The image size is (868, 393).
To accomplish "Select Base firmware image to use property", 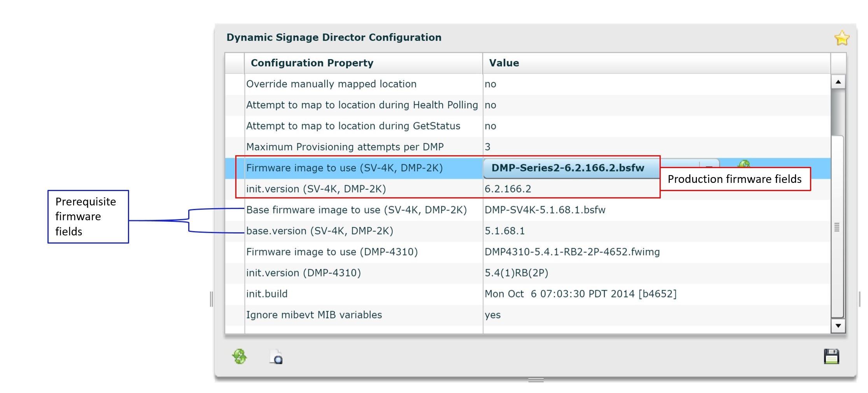I will pos(356,210).
